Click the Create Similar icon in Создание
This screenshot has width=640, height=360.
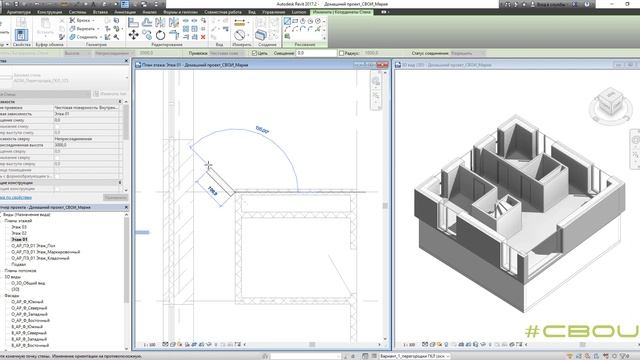click(261, 35)
